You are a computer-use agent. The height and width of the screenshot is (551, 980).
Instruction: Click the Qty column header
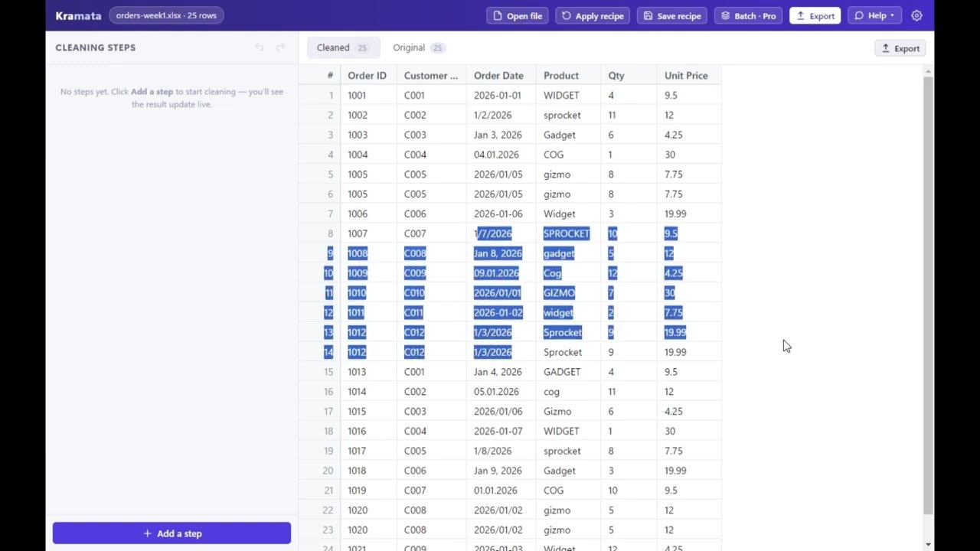(x=629, y=75)
